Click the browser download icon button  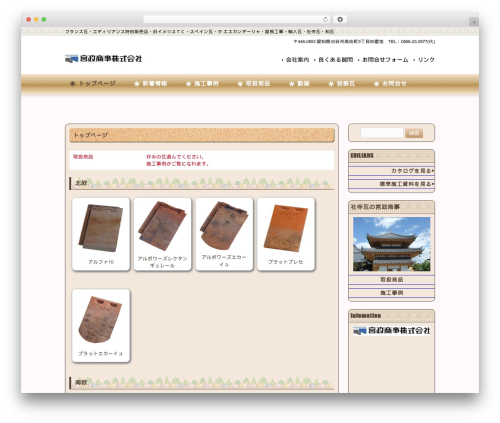pyautogui.click(x=340, y=19)
